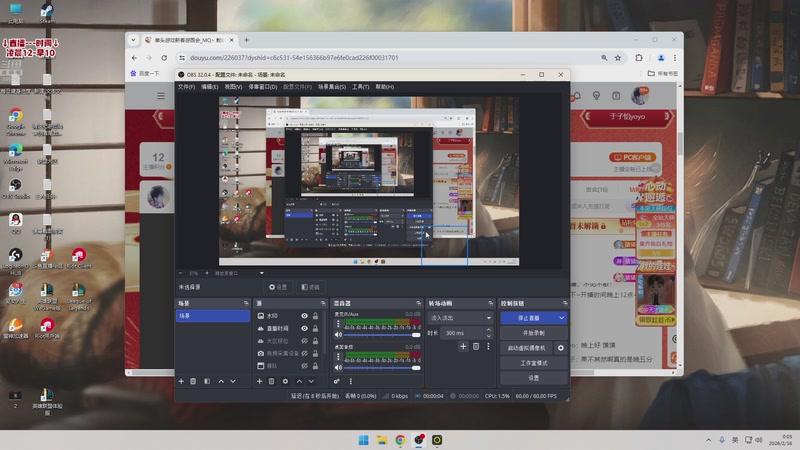The width and height of the screenshot is (800, 450).
Task: Open OBS 场景集合(S) menu
Action: coord(332,87)
